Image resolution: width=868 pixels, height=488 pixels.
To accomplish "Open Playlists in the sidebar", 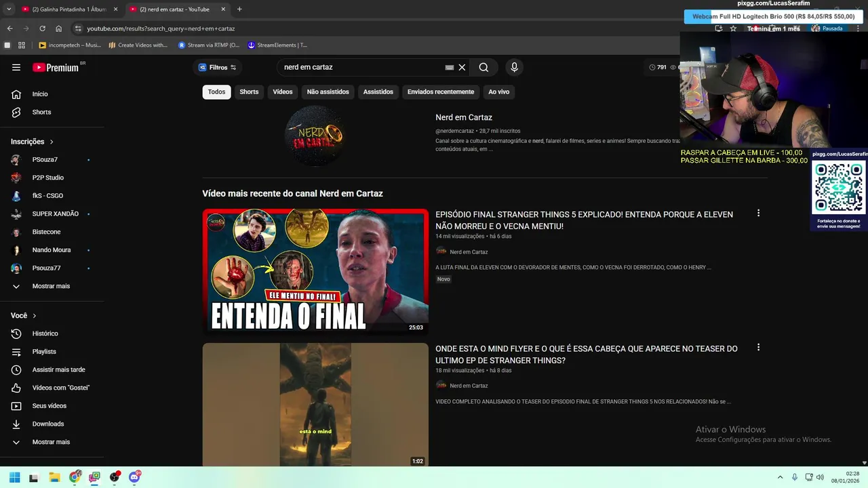I will 52,352.
